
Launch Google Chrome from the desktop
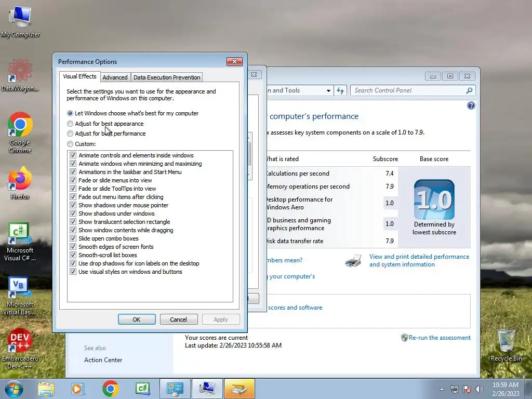click(20, 132)
